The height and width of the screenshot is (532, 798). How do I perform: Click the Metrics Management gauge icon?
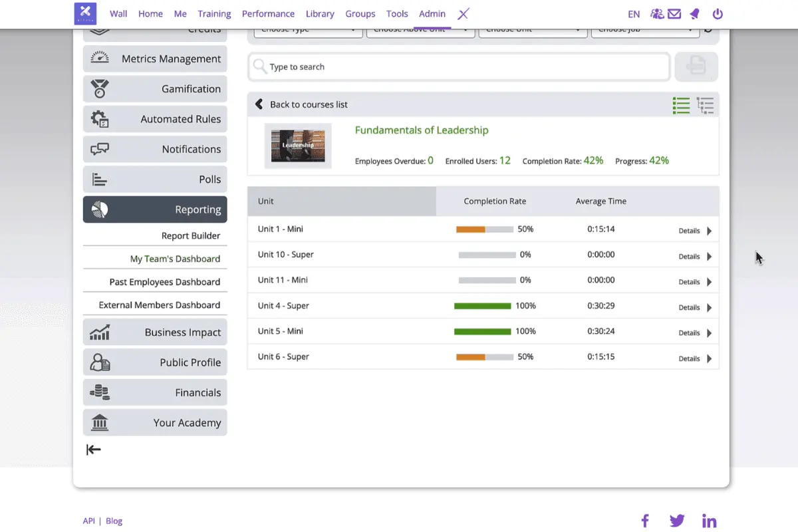pos(99,59)
